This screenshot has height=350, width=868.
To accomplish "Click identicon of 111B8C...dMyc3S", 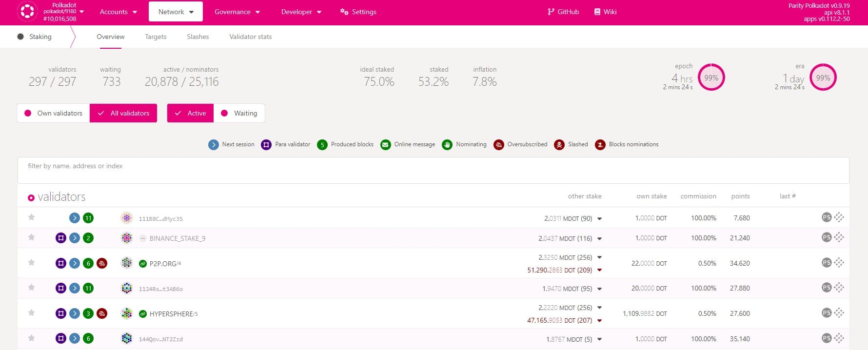I will pyautogui.click(x=127, y=218).
